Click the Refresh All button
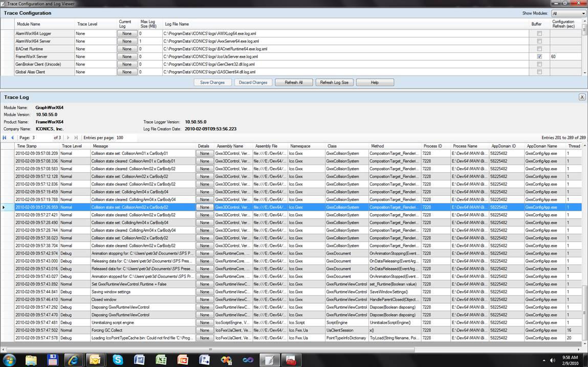This screenshot has height=367, width=588. pyautogui.click(x=294, y=82)
